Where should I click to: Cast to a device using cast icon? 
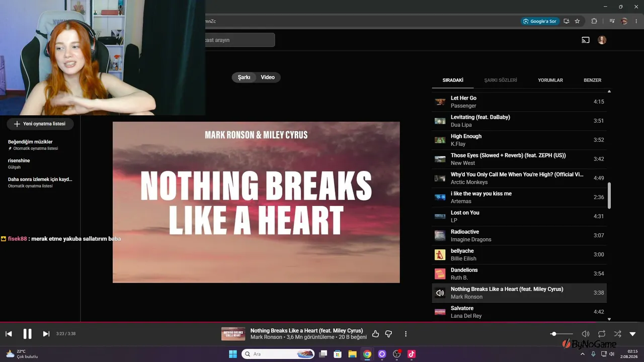(586, 40)
